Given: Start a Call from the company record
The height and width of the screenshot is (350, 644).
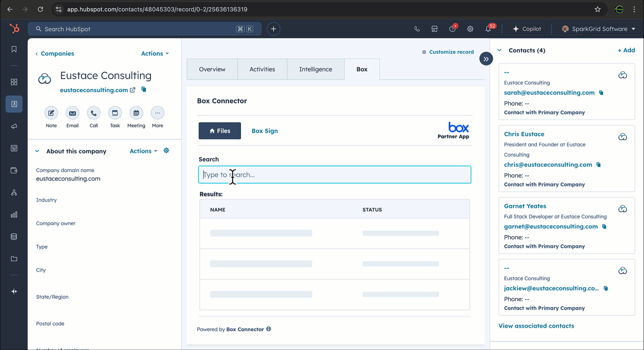Looking at the screenshot, I should click(94, 113).
